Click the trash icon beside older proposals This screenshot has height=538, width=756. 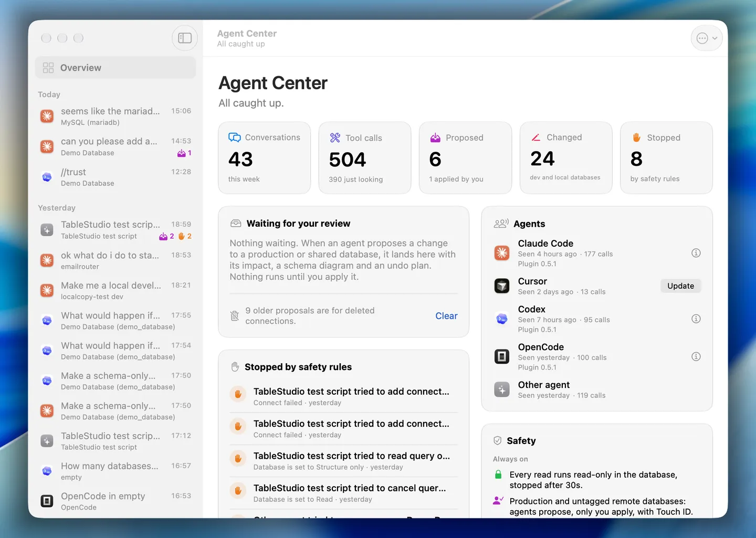pos(235,316)
